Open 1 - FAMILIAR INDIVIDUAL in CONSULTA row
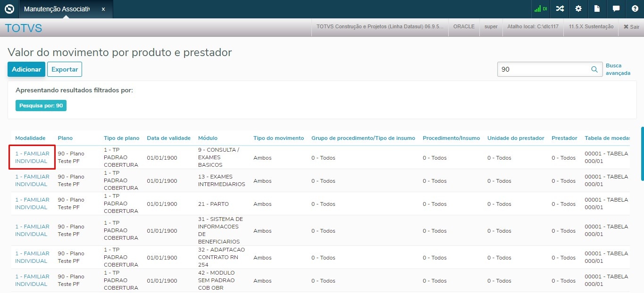 coord(32,157)
